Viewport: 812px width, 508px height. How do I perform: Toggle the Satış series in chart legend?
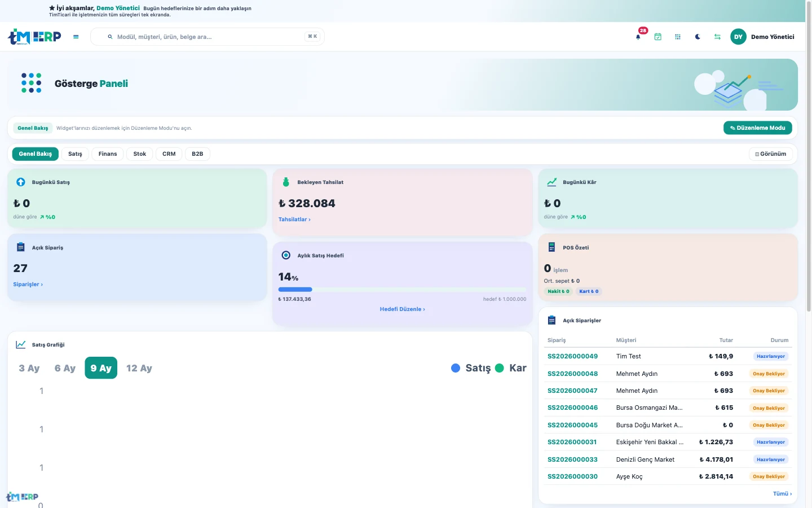point(471,368)
